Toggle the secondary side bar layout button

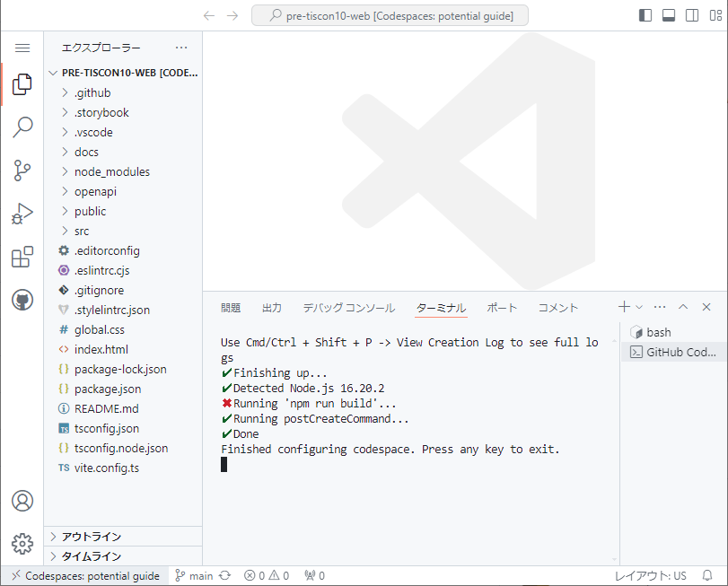click(692, 15)
